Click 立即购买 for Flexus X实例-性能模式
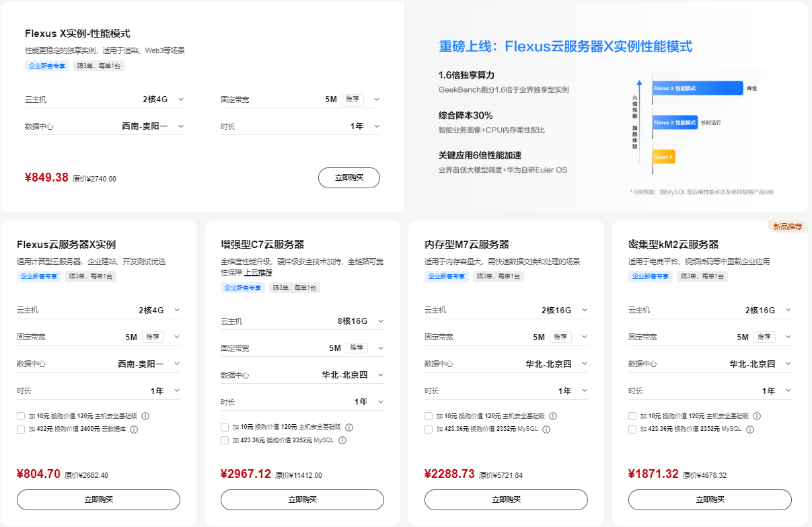Screen dimensions: 812x527 pos(349,177)
